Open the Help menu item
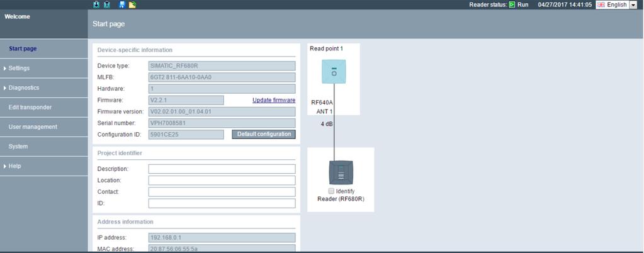644x253 pixels. coord(44,166)
